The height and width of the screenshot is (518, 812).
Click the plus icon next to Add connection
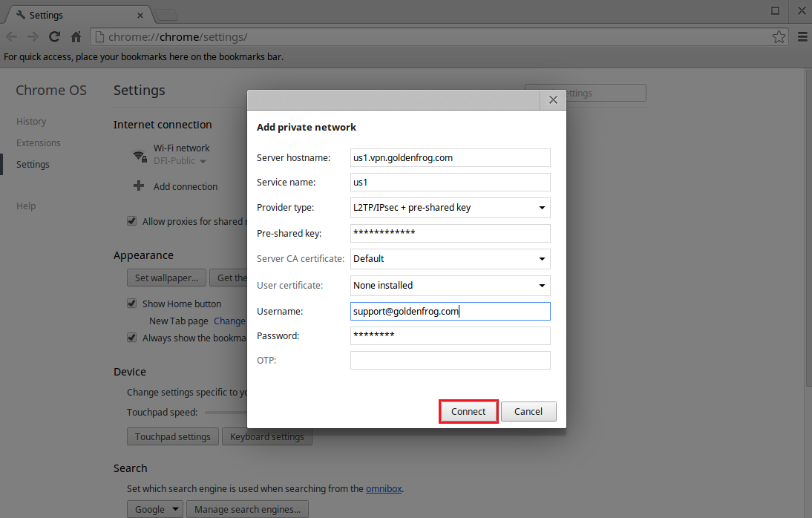pos(139,186)
